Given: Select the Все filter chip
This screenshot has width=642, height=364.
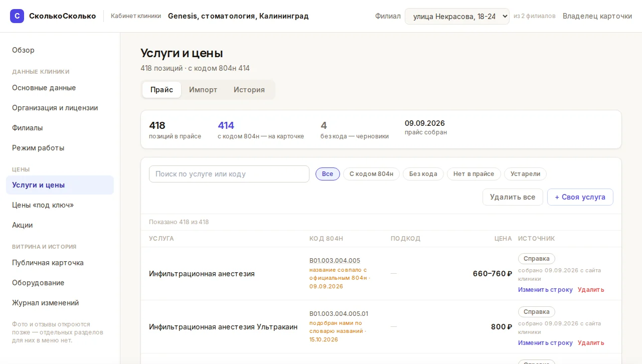Looking at the screenshot, I should click(x=328, y=174).
